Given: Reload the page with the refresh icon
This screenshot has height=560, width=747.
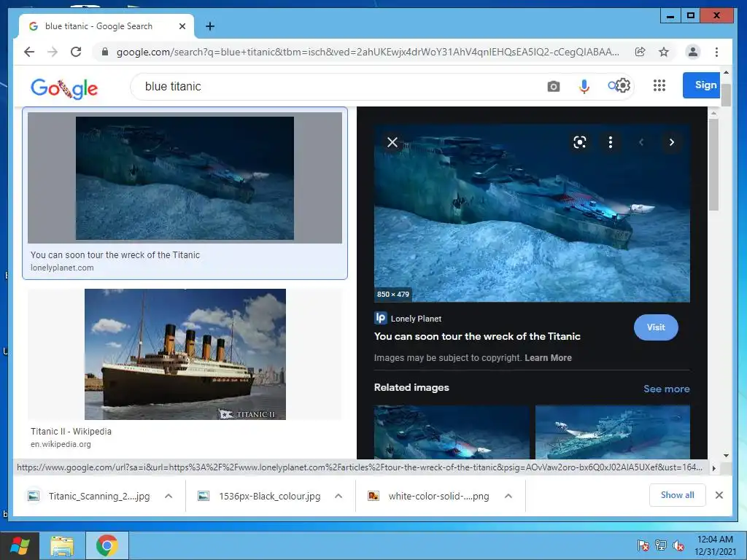Looking at the screenshot, I should 76,52.
